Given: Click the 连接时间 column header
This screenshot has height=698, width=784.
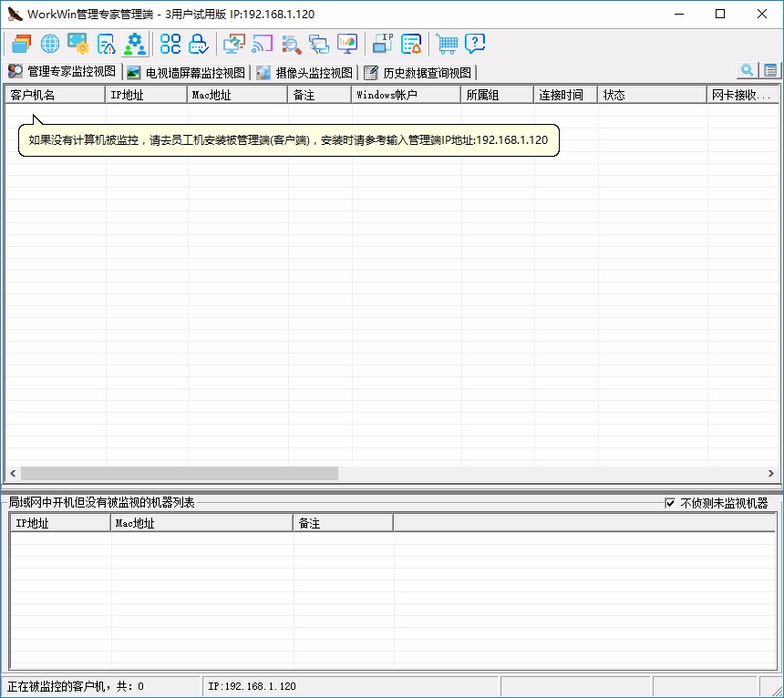Looking at the screenshot, I should point(565,95).
